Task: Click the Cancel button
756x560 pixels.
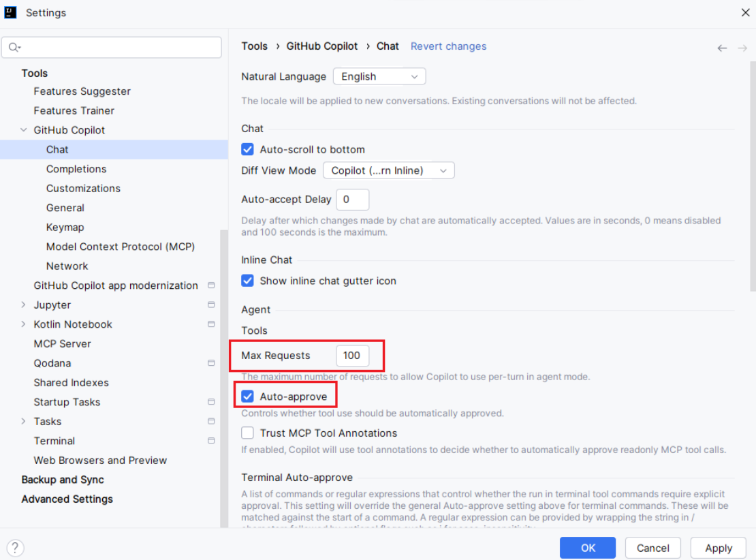Action: pos(653,548)
